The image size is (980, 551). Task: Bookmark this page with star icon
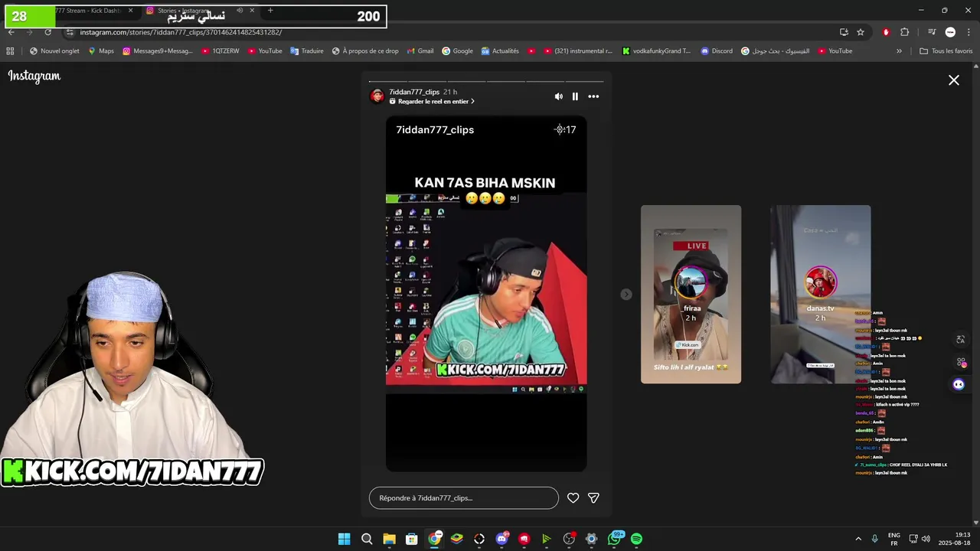coord(861,32)
